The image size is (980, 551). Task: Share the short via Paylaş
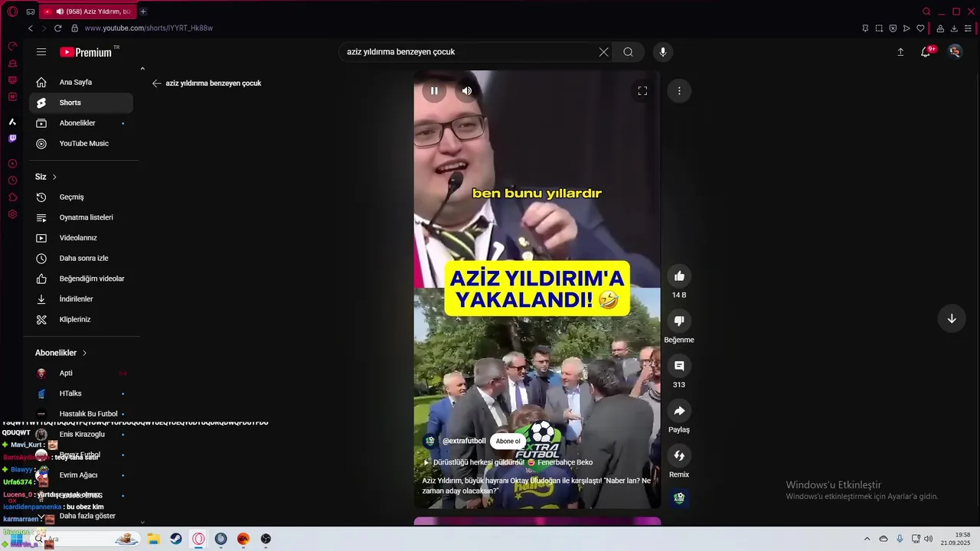coord(679,411)
